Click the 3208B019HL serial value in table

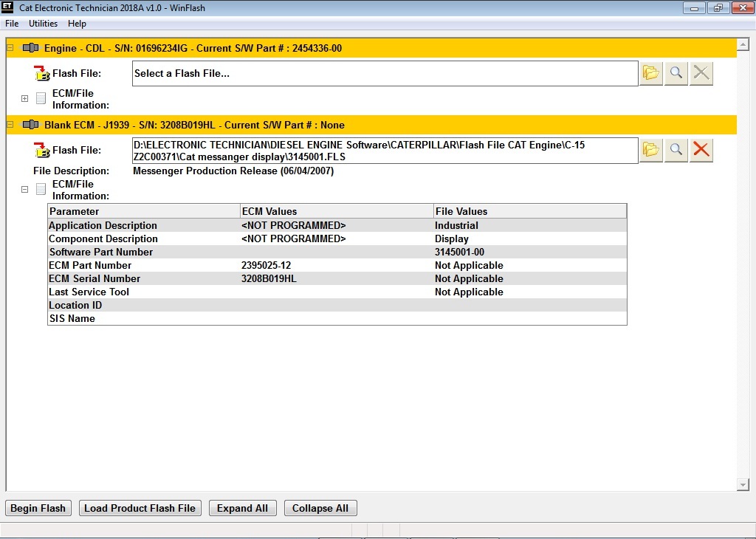(269, 278)
